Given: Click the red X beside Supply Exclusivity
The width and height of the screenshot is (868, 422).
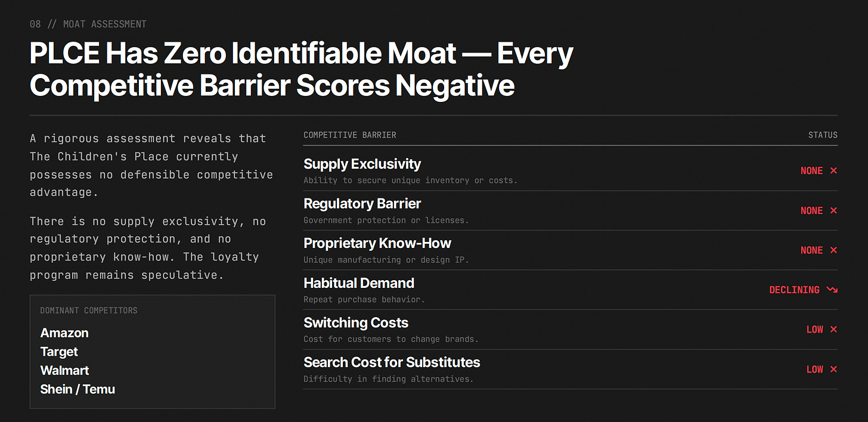Looking at the screenshot, I should coord(833,170).
